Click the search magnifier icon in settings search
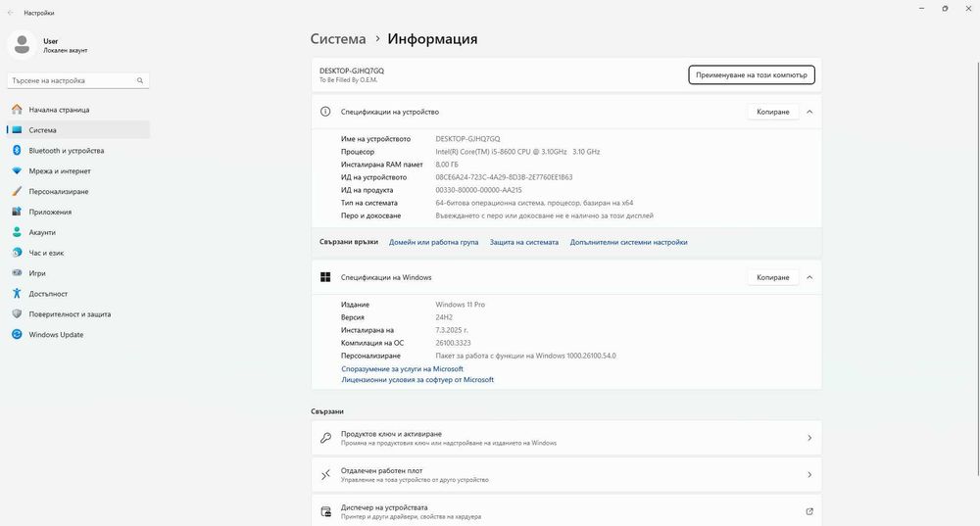Screen dimensions: 980x526 (140, 80)
